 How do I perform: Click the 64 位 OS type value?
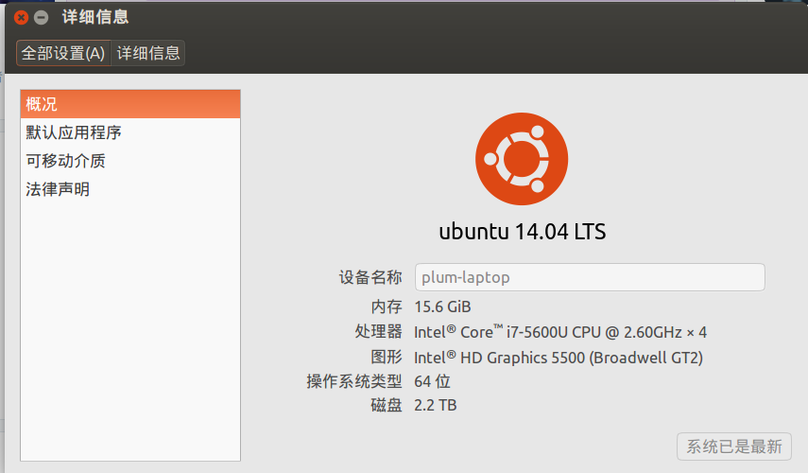[432, 381]
